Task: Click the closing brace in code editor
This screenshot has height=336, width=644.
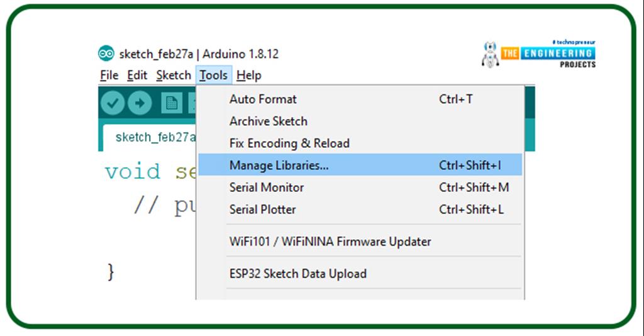Action: click(x=111, y=272)
